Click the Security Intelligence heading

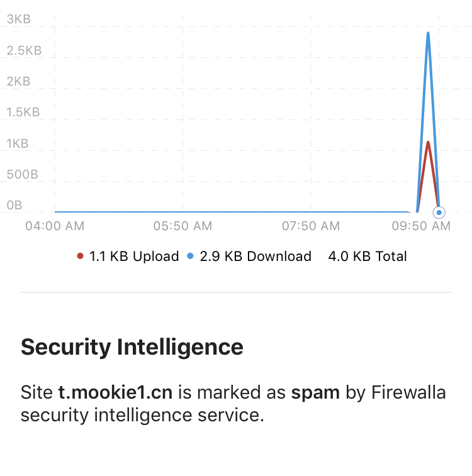tap(132, 347)
